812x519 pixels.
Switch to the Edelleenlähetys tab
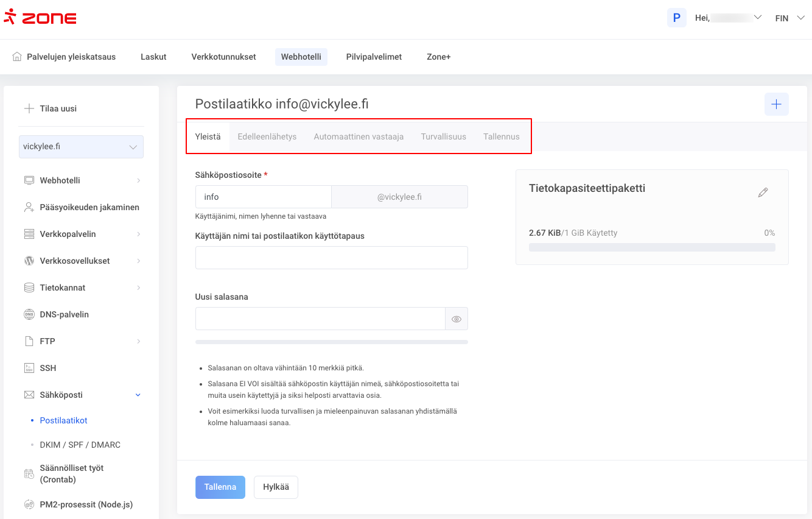point(267,136)
